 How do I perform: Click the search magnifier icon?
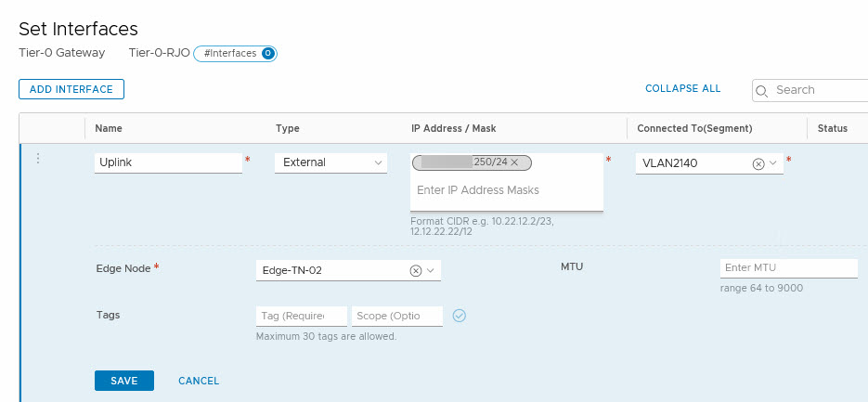(762, 90)
